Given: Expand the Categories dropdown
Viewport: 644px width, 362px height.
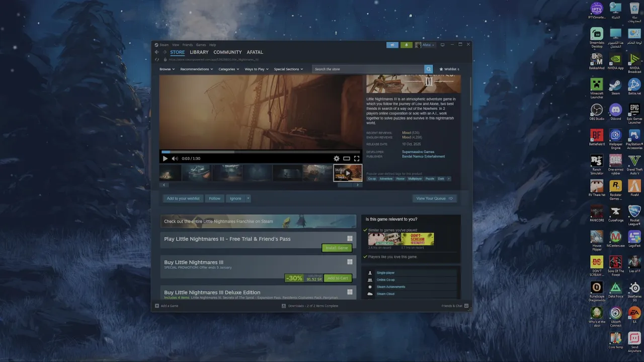Looking at the screenshot, I should pos(228,69).
